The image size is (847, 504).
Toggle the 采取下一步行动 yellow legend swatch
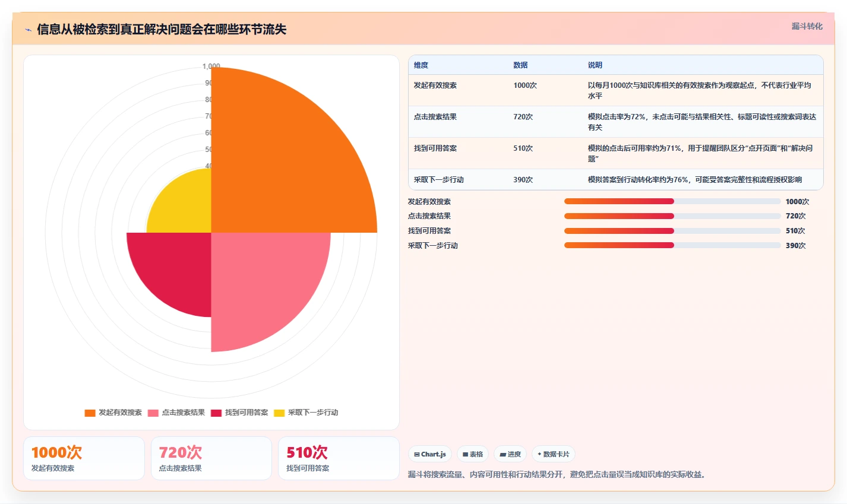point(279,413)
